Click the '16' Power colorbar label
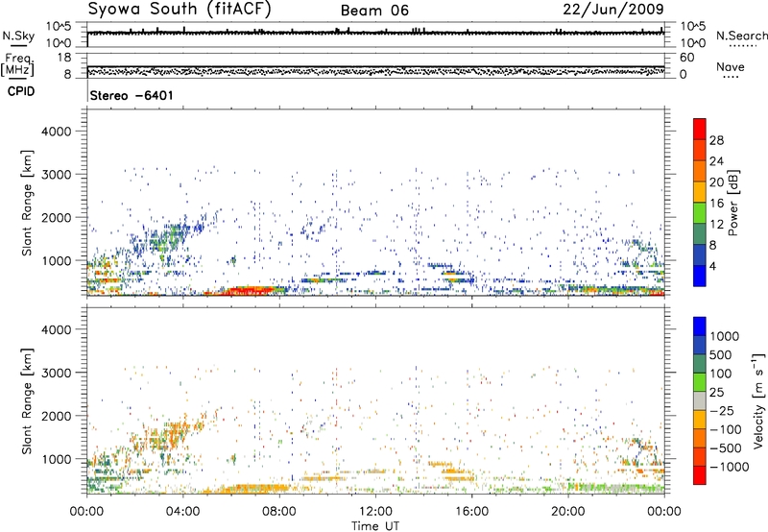Image resolution: width=768 pixels, height=532 pixels. pyautogui.click(x=716, y=204)
